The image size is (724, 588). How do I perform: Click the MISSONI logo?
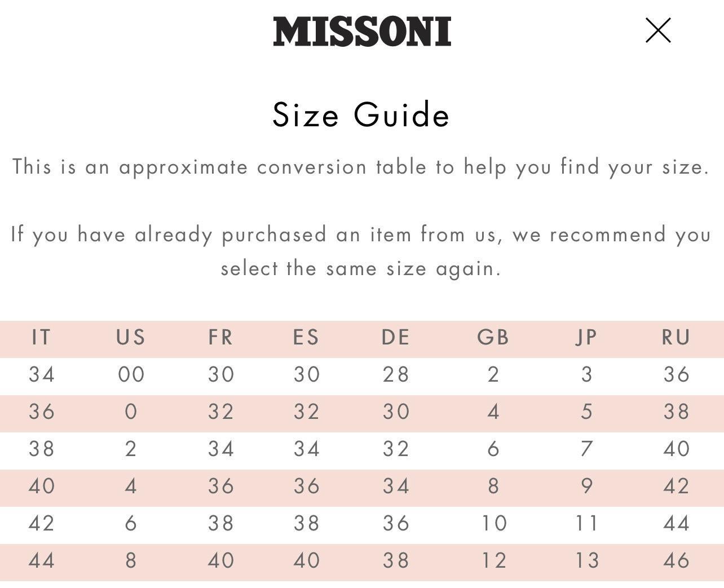[362, 32]
